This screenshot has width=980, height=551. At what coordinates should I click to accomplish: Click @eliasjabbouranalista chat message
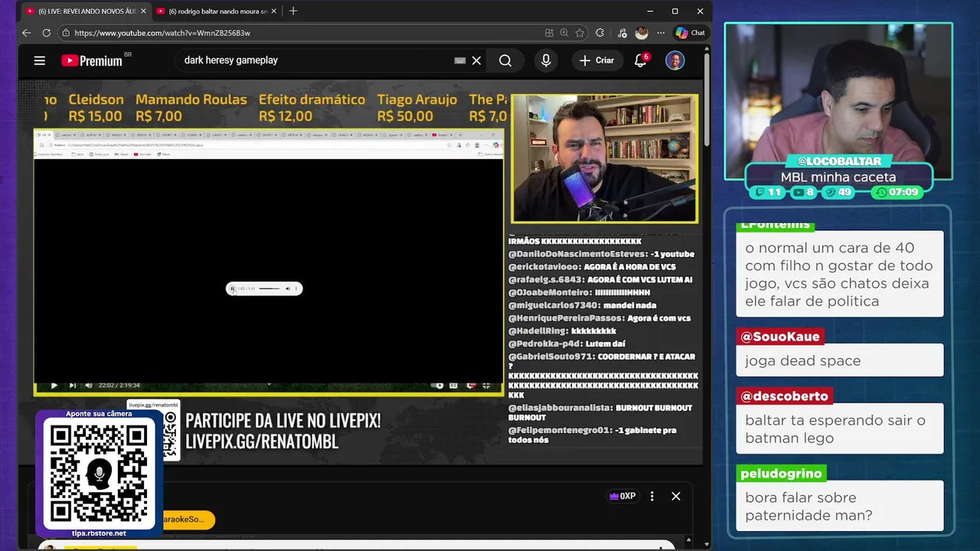point(600,412)
